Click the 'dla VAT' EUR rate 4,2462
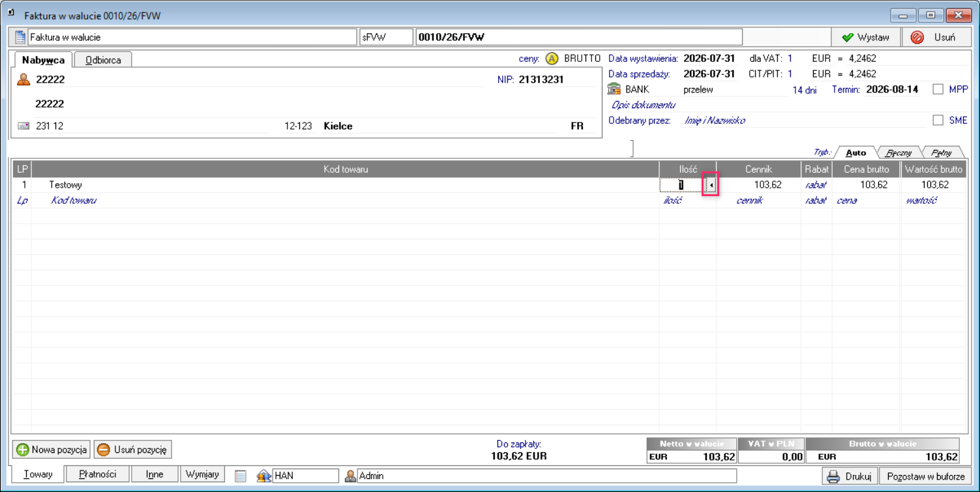The height and width of the screenshot is (492, 980). click(863, 59)
